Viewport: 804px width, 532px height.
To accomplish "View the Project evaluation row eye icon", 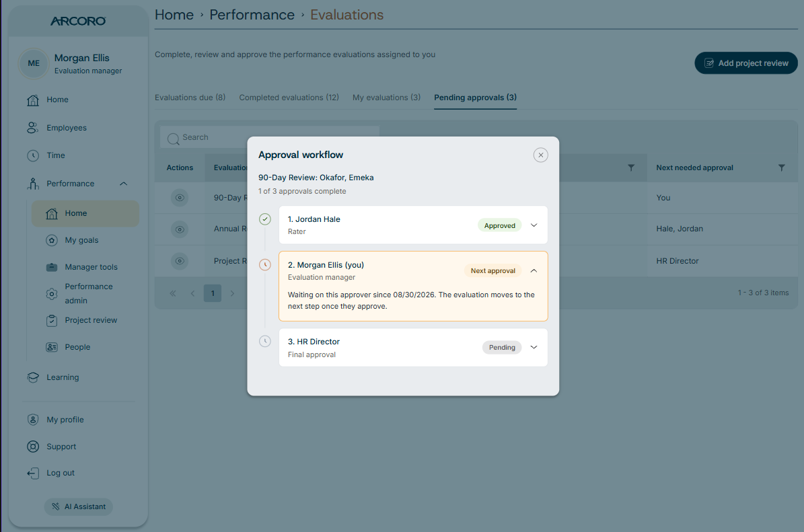I will pos(180,261).
